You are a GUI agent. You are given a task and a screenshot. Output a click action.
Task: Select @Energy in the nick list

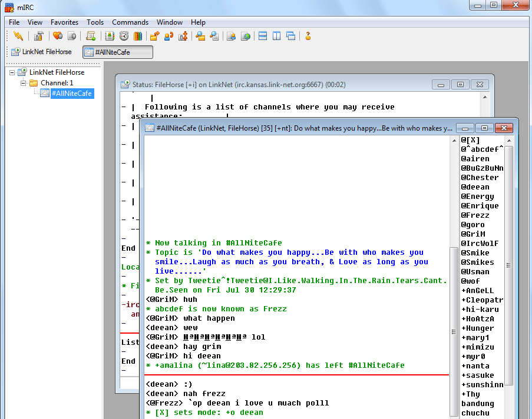click(x=477, y=197)
